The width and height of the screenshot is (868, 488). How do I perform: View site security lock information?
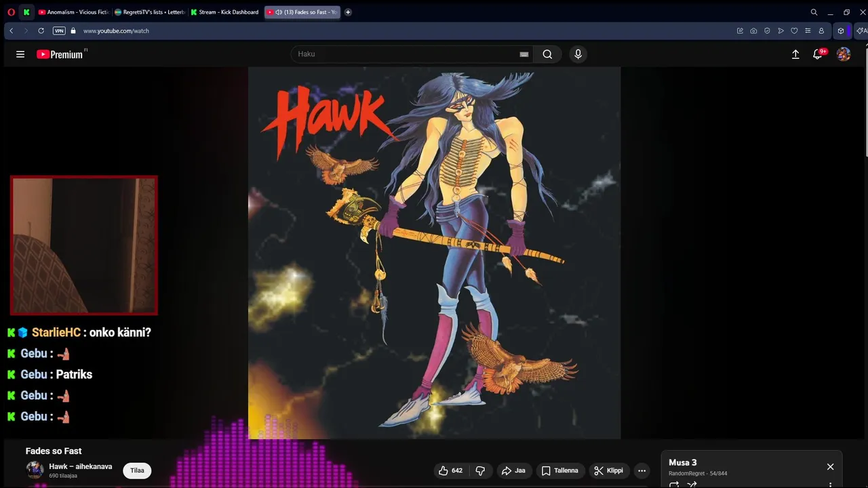(73, 30)
